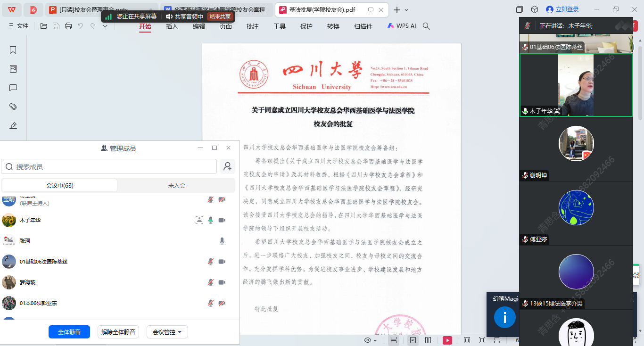Open the comments panel in the sidebar
Image resolution: width=644 pixels, height=346 pixels.
click(x=13, y=88)
